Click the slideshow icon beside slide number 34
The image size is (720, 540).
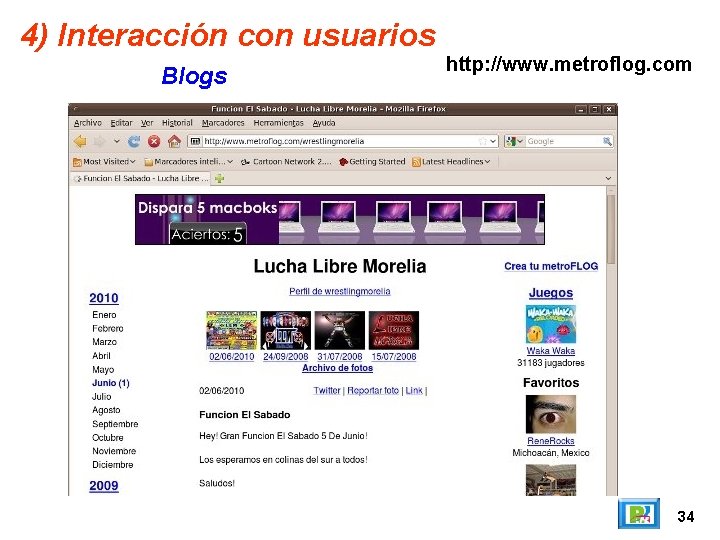tap(639, 514)
